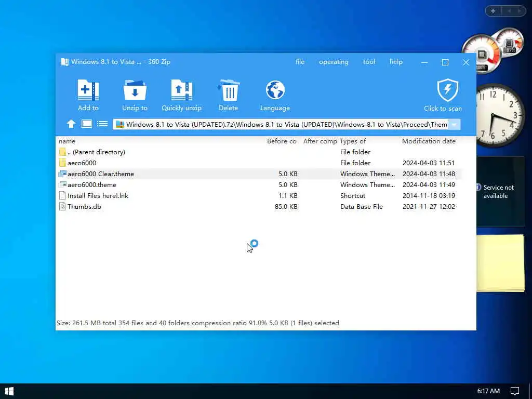This screenshot has height=399, width=532.
Task: Click the '2014-11-18 03:19' date cell
Action: point(429,195)
